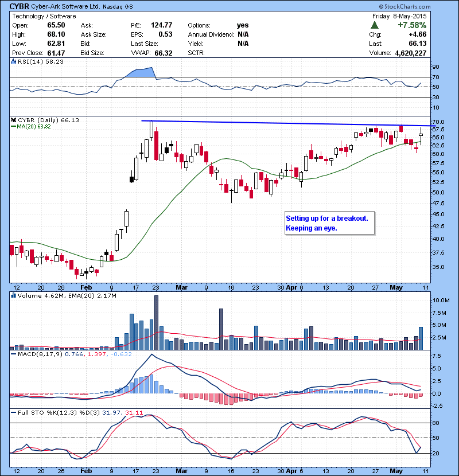Click the Last Size label
Viewport: 459px width, 476px height.
(145, 44)
